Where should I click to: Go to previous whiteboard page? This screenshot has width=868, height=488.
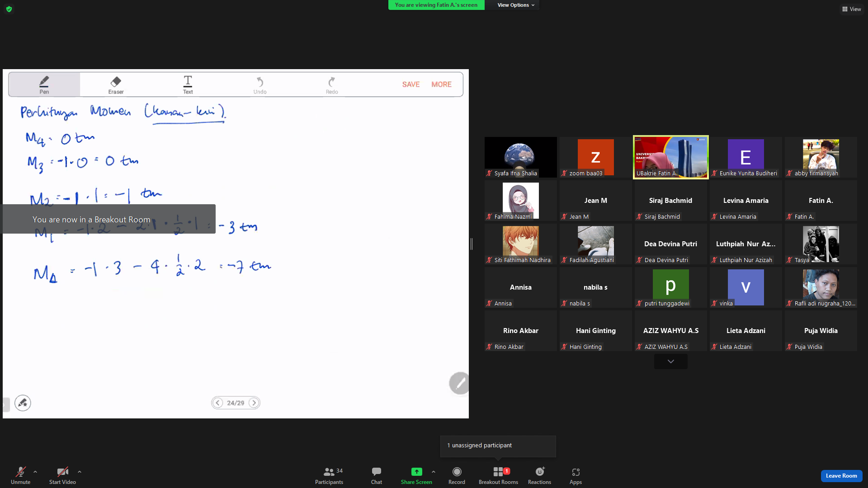(218, 403)
